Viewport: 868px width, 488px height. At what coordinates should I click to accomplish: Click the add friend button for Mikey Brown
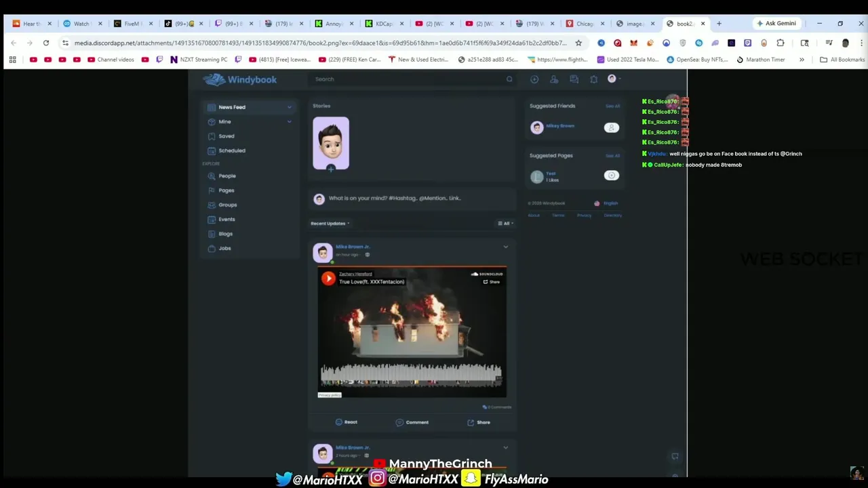[612, 127]
